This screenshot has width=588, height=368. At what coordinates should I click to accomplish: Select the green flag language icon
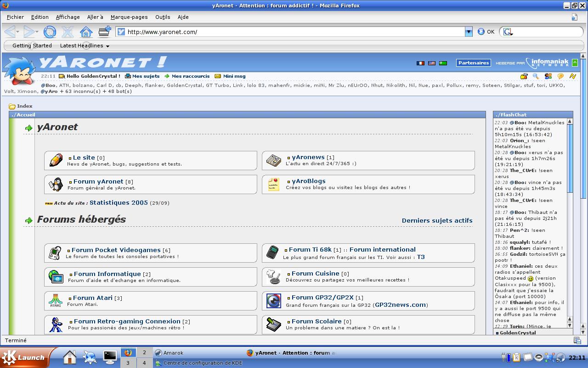point(443,63)
